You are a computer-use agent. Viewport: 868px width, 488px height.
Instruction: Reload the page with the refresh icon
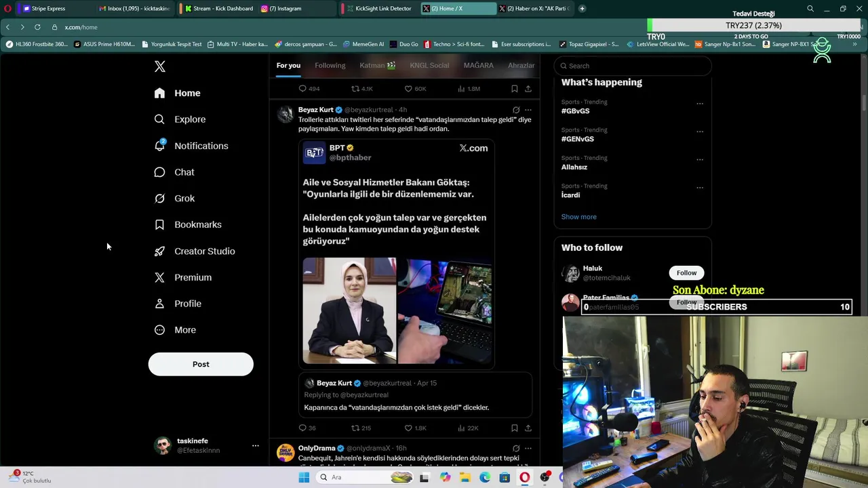[x=37, y=27]
